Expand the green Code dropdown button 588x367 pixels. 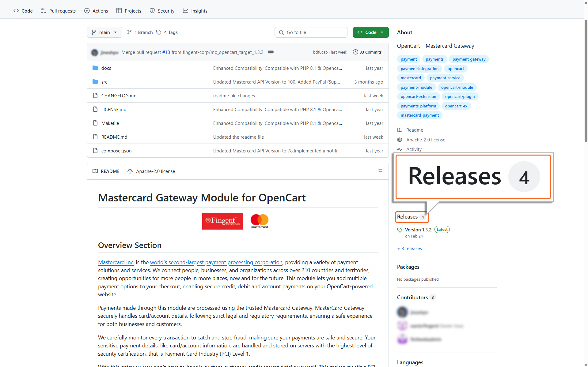click(x=370, y=32)
